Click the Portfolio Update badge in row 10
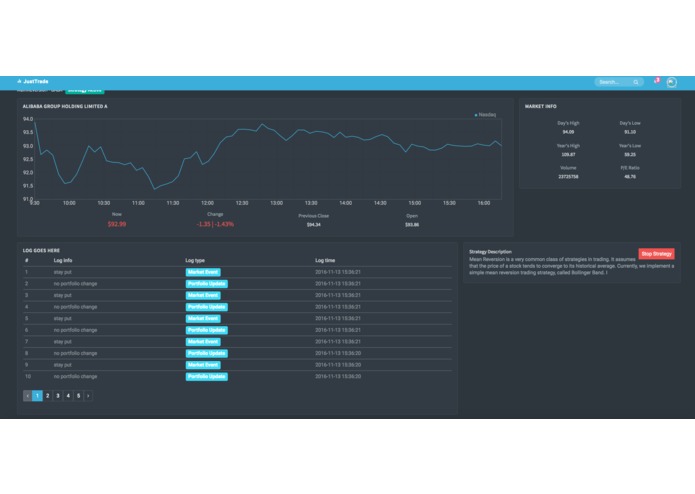 tap(207, 377)
